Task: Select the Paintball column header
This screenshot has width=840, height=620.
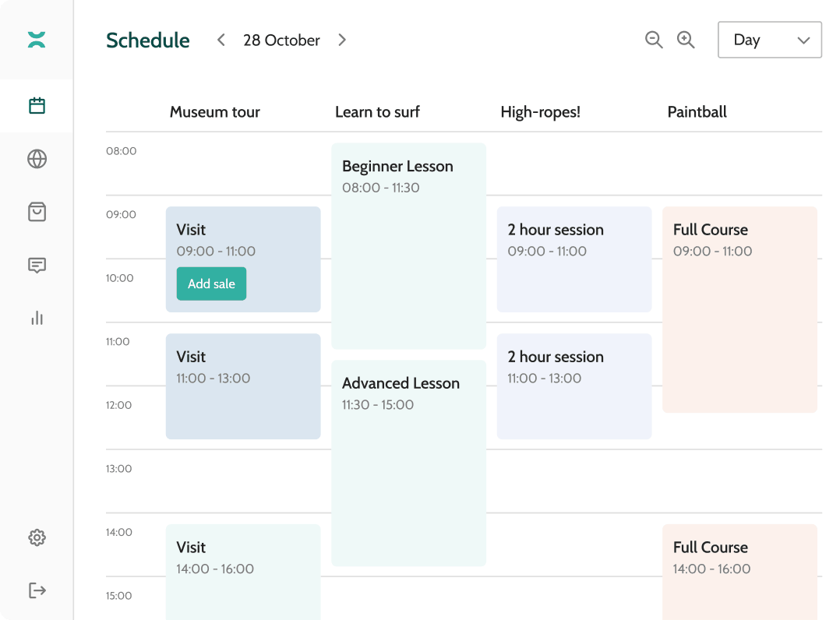Action: [x=697, y=112]
